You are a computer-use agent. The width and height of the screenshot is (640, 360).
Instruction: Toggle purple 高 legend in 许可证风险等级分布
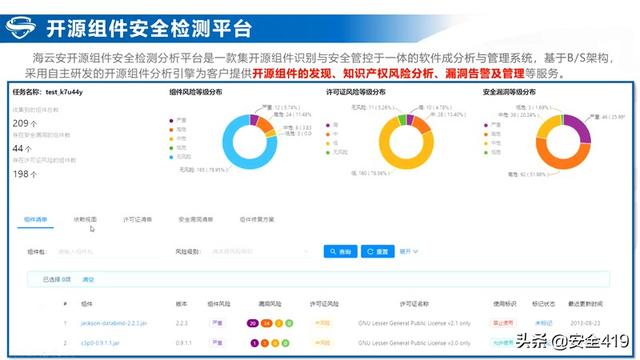(332, 125)
